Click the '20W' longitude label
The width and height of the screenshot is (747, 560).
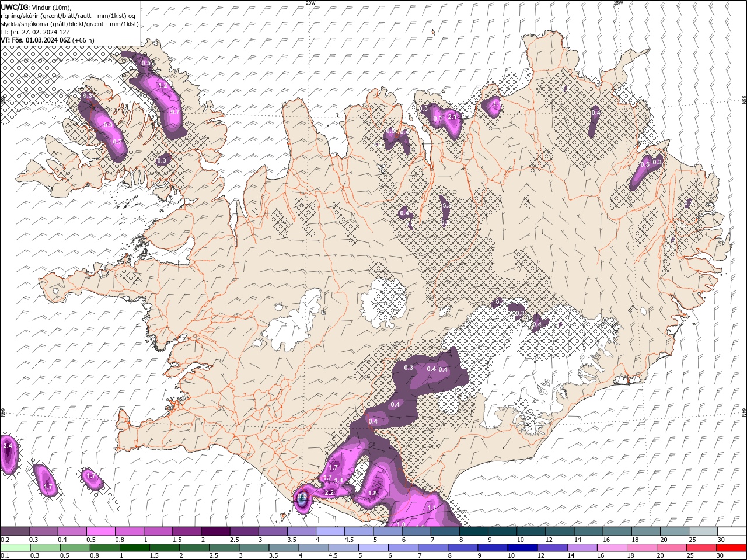311,3
